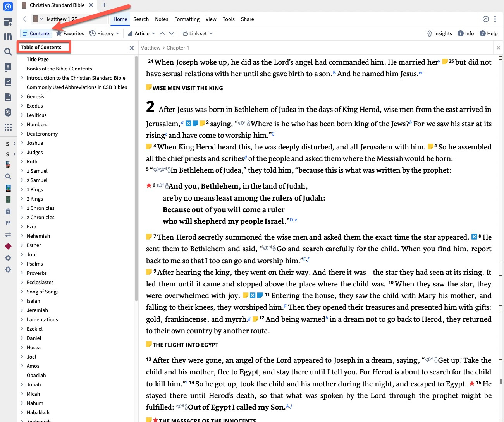The height and width of the screenshot is (422, 504).
Task: Open the Link set dropdown
Action: [197, 33]
